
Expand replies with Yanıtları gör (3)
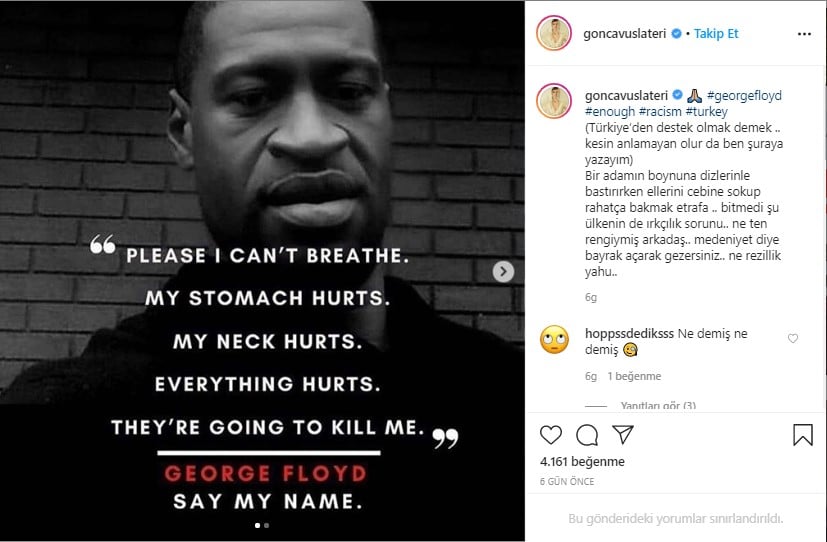pos(658,405)
